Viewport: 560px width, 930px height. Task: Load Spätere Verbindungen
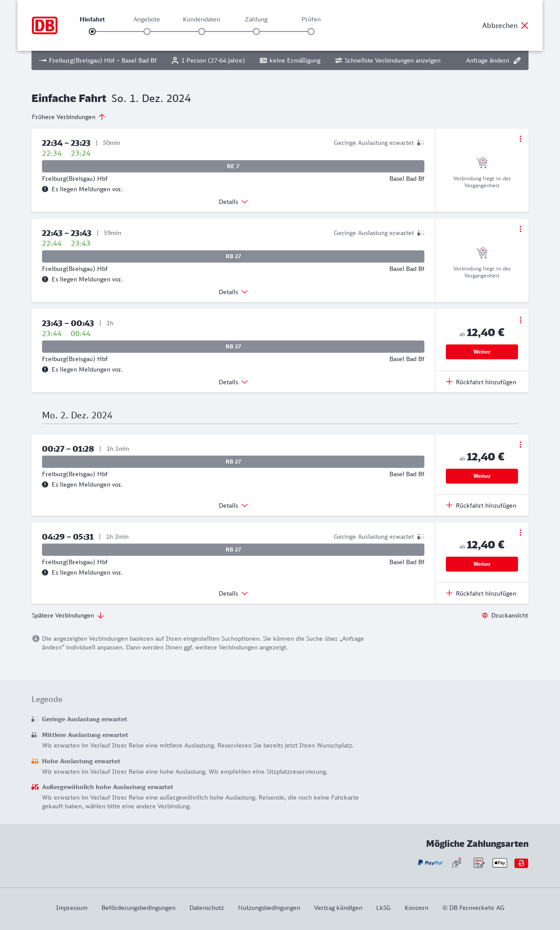(x=68, y=615)
